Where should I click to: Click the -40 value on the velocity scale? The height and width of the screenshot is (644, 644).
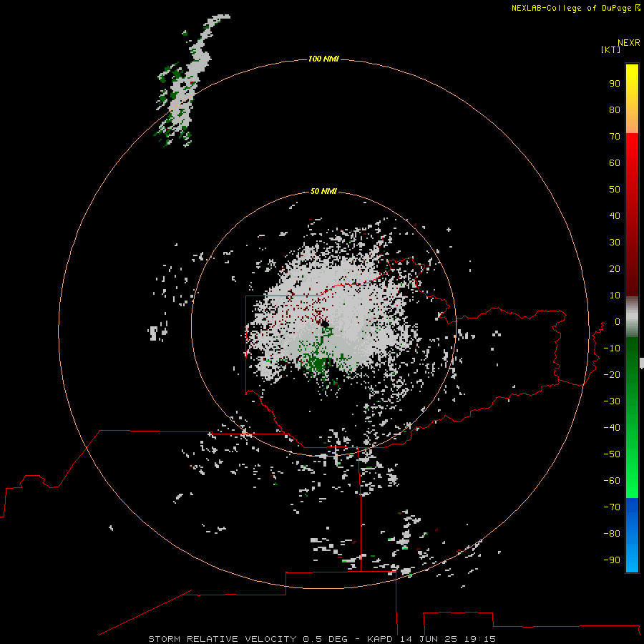(x=612, y=428)
